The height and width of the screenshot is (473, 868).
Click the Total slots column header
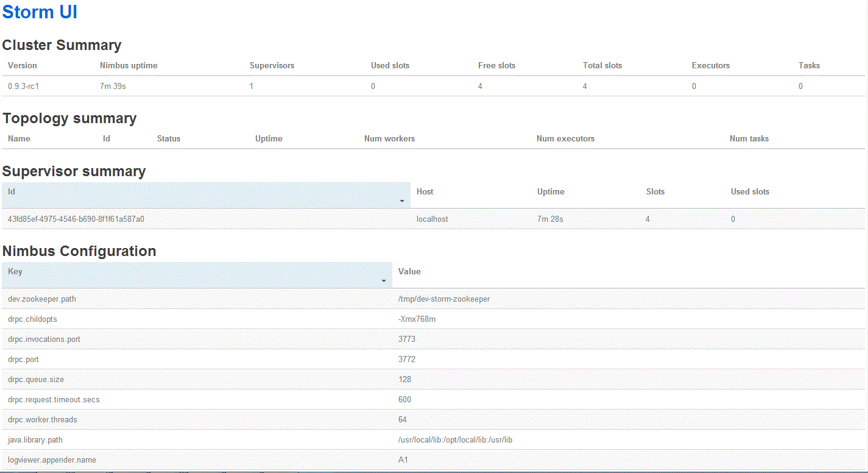[x=602, y=65]
